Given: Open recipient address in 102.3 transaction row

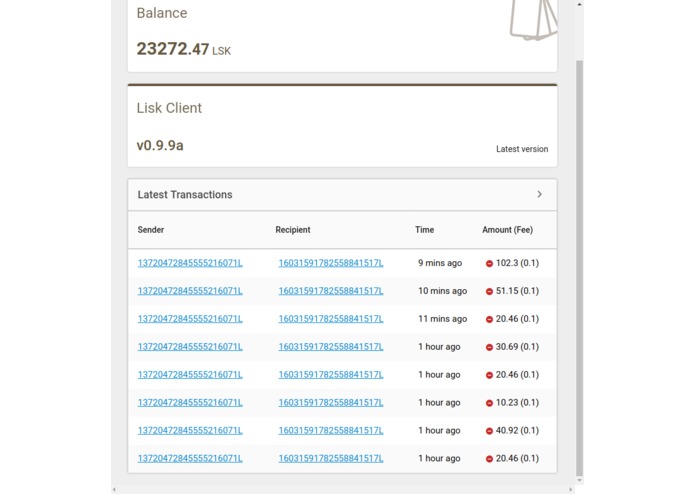Looking at the screenshot, I should (331, 263).
